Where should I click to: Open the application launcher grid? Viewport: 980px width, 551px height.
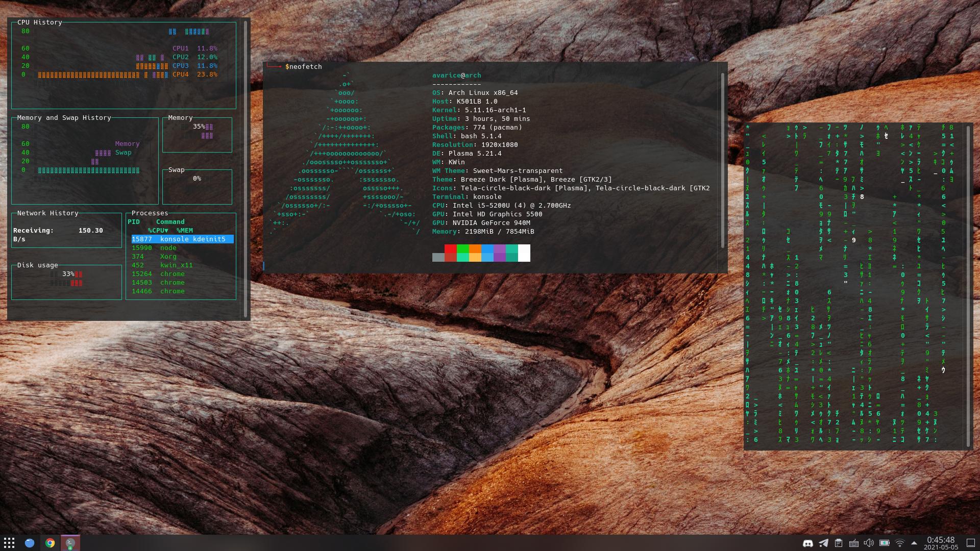click(x=9, y=543)
